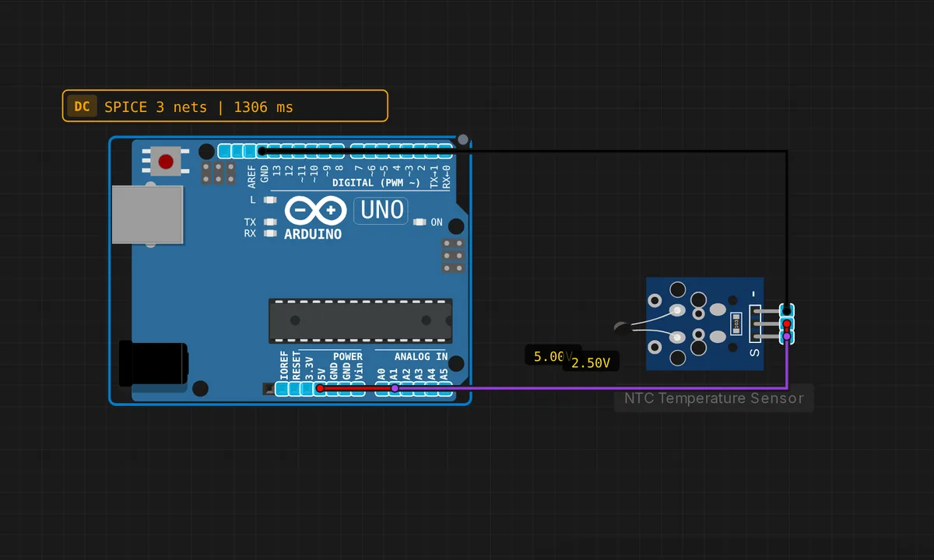Click the S marking on sensor module
The width and height of the screenshot is (934, 560).
coord(753,352)
